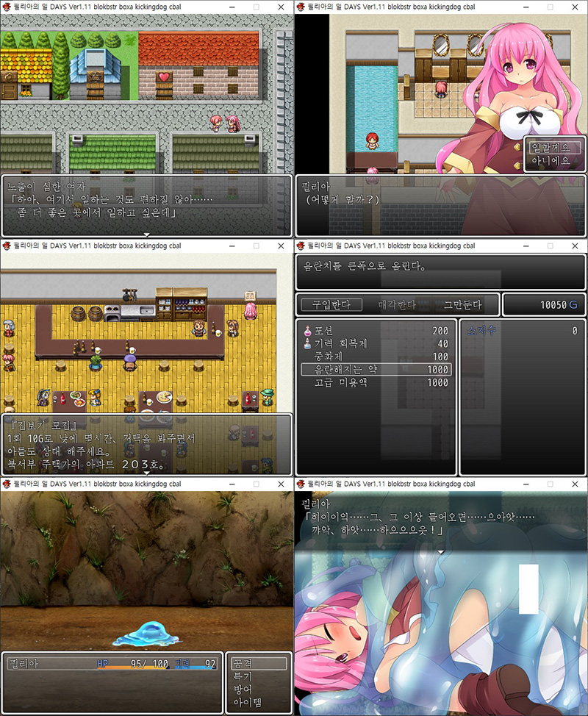Click the red-haired character in the water
The height and width of the screenshot is (716, 588).
tap(372, 139)
